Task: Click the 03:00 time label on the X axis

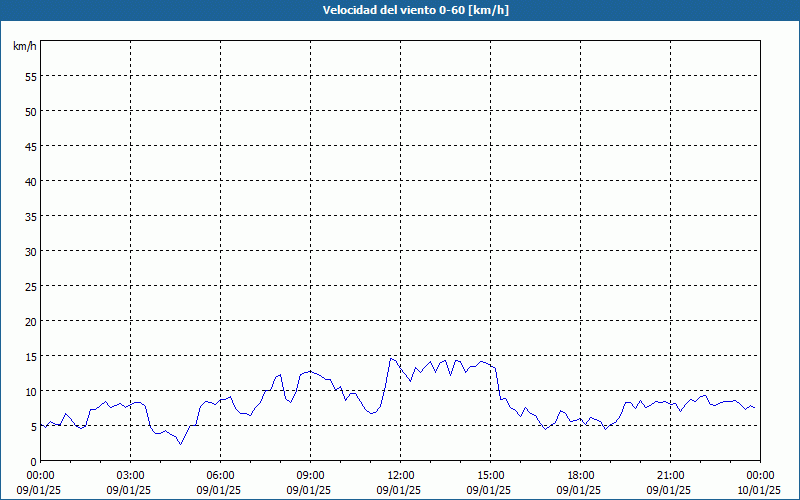Action: (131, 476)
